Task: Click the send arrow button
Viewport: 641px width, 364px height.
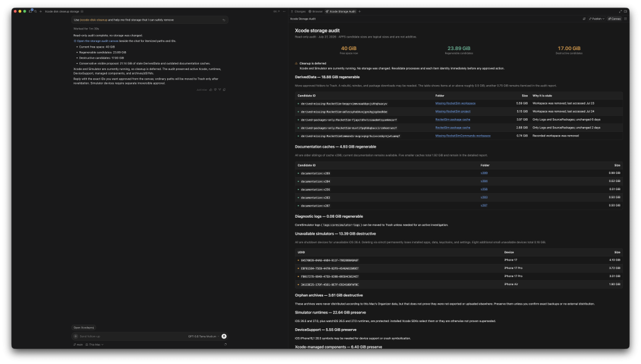Action: 224,336
